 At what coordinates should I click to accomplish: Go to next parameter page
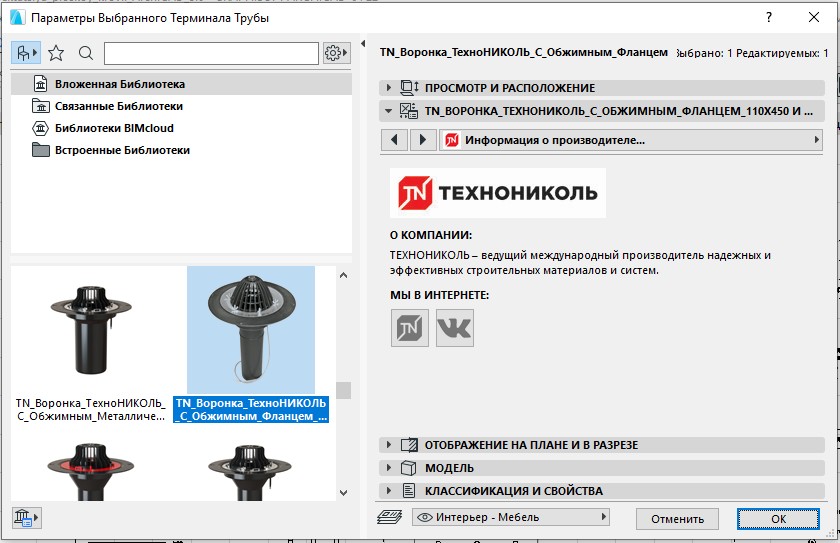tap(423, 140)
